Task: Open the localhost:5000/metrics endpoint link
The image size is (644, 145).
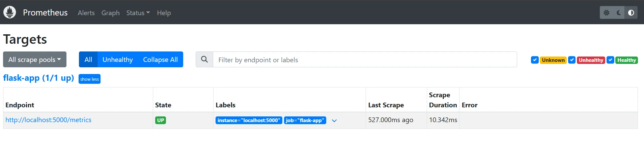Action: pos(48,120)
